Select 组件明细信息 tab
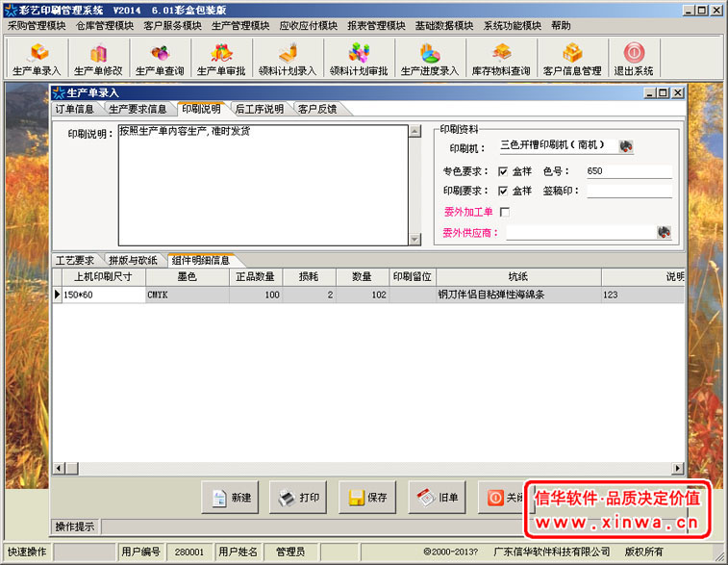Image resolution: width=728 pixels, height=565 pixels. 201,260
